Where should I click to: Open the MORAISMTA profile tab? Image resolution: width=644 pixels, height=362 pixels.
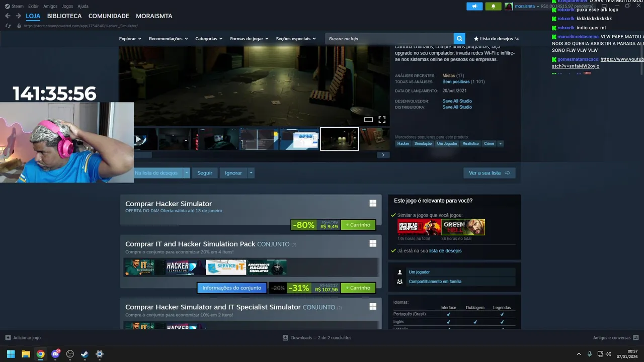tap(154, 16)
